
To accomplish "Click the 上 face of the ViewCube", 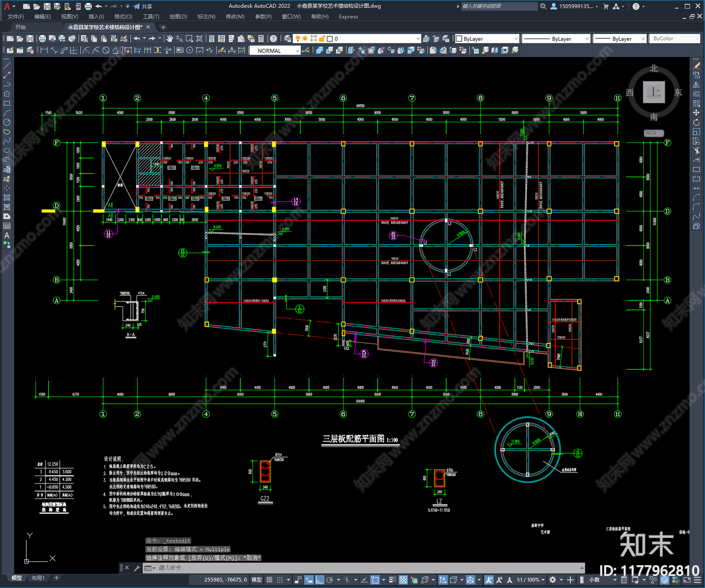I will click(x=653, y=92).
